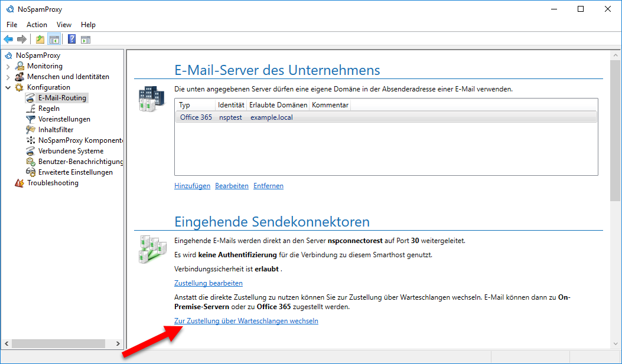Click the Hinzufügen link
This screenshot has width=622, height=364.
pos(193,186)
